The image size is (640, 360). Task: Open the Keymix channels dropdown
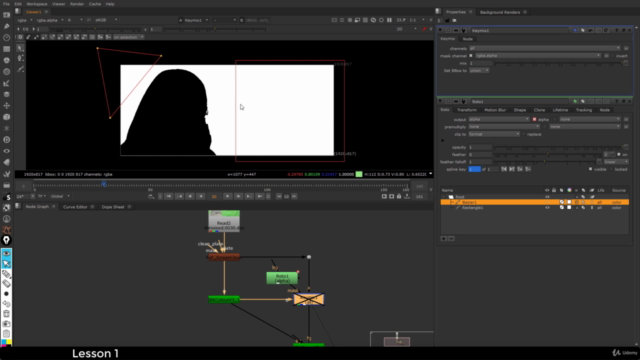(x=544, y=48)
